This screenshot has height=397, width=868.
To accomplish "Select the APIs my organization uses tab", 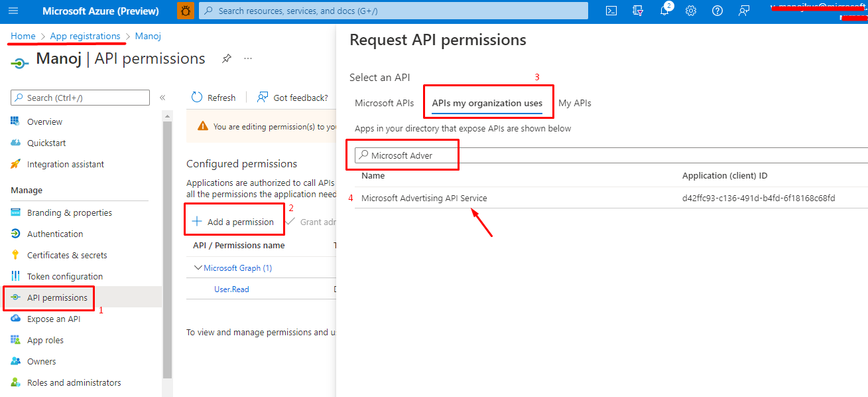I will [487, 103].
